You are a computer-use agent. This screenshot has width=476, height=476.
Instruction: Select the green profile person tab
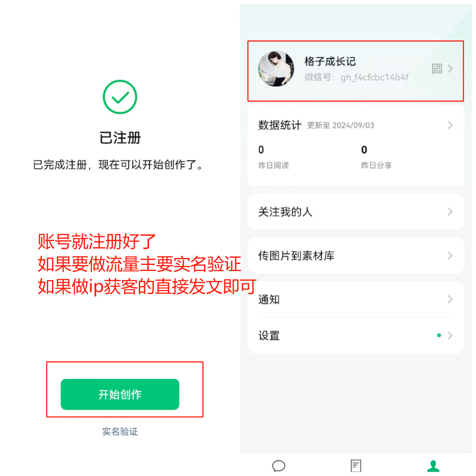point(433,466)
